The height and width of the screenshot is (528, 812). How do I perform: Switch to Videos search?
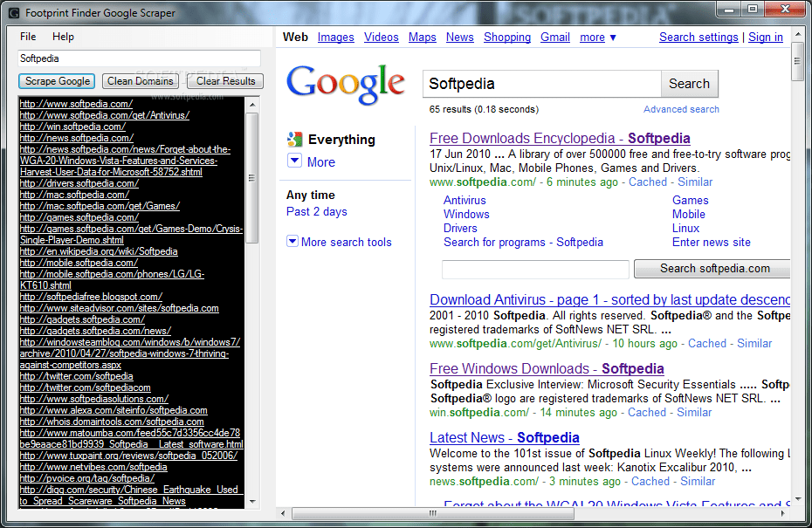[x=382, y=38]
